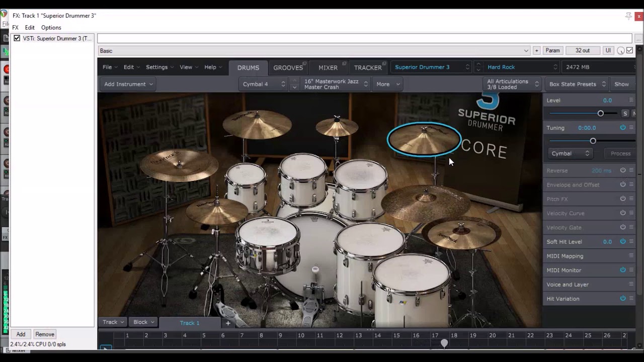Enable the Velocity Curve power button
Screen dimensions: 644x362
(623, 213)
